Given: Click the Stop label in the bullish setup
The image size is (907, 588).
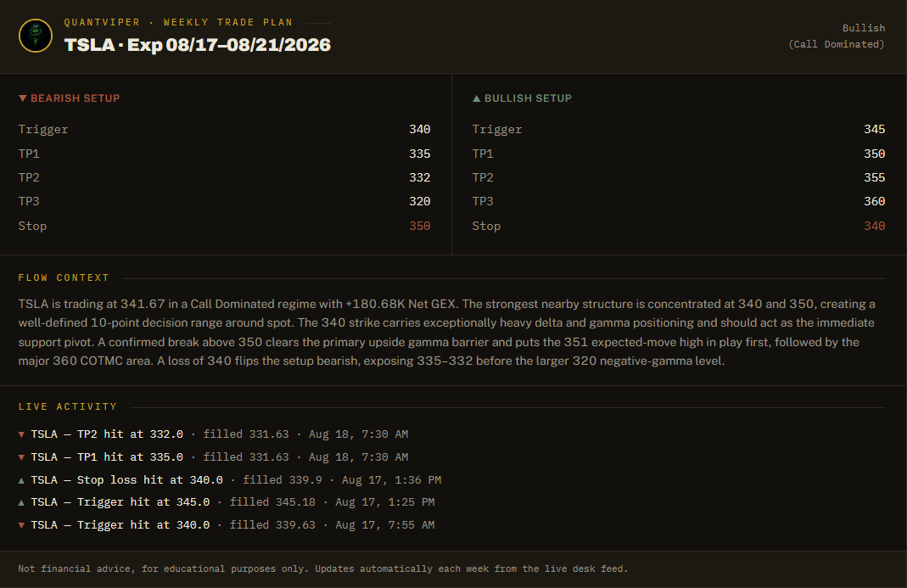Looking at the screenshot, I should (486, 227).
